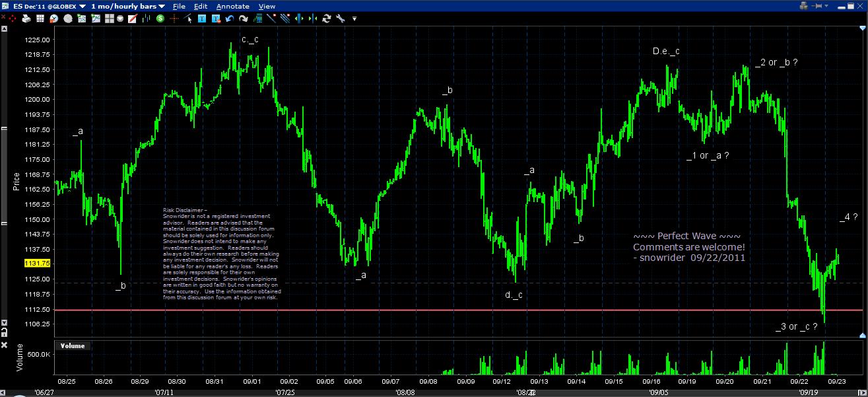Viewport: 868px width, 397px height.
Task: Click the 'd._c' annotation label
Action: [514, 295]
